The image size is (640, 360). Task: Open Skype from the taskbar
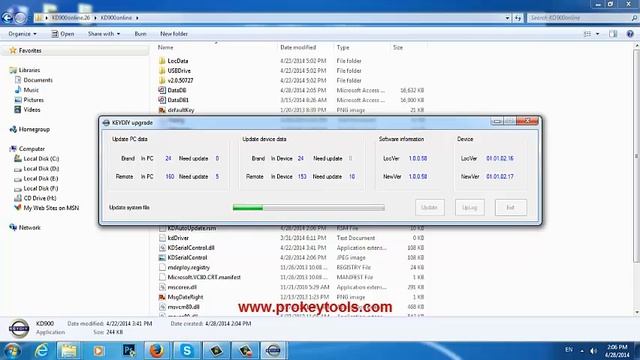tap(187, 351)
